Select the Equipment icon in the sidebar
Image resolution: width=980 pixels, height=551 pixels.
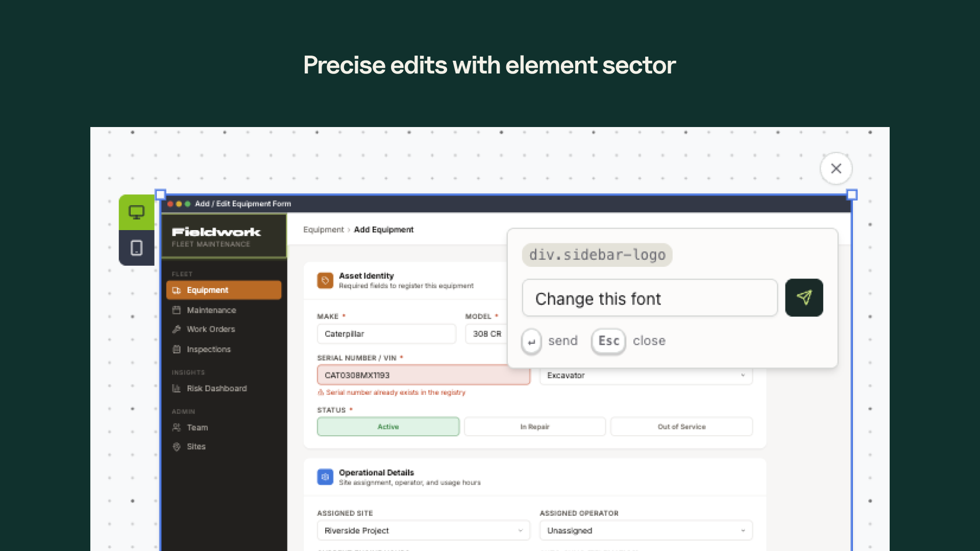click(177, 290)
